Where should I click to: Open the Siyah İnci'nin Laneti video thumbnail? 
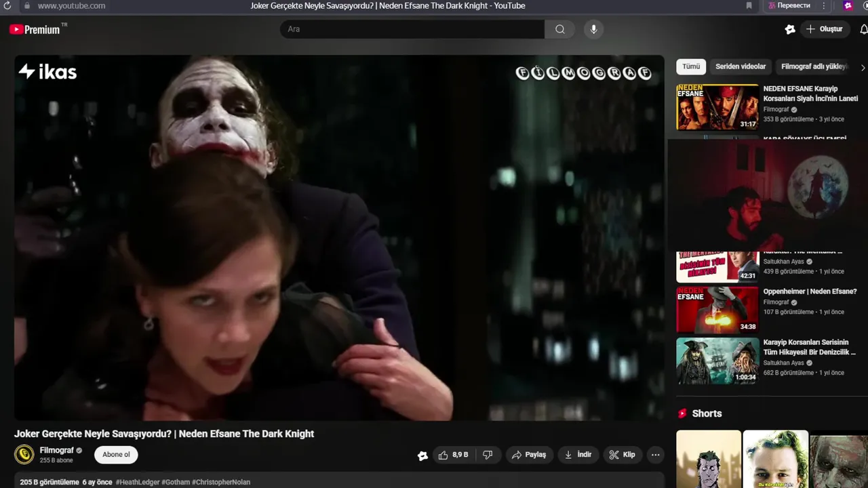click(x=717, y=107)
